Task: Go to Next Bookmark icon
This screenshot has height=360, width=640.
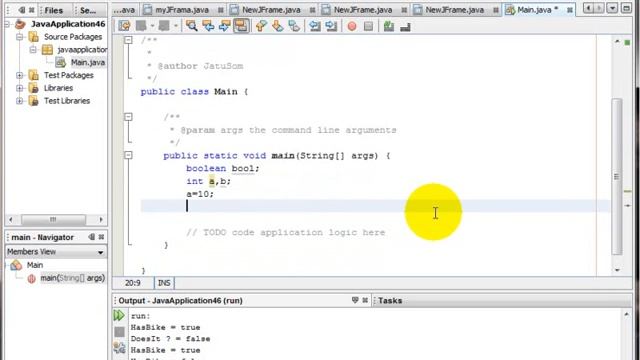Action: coord(278,27)
